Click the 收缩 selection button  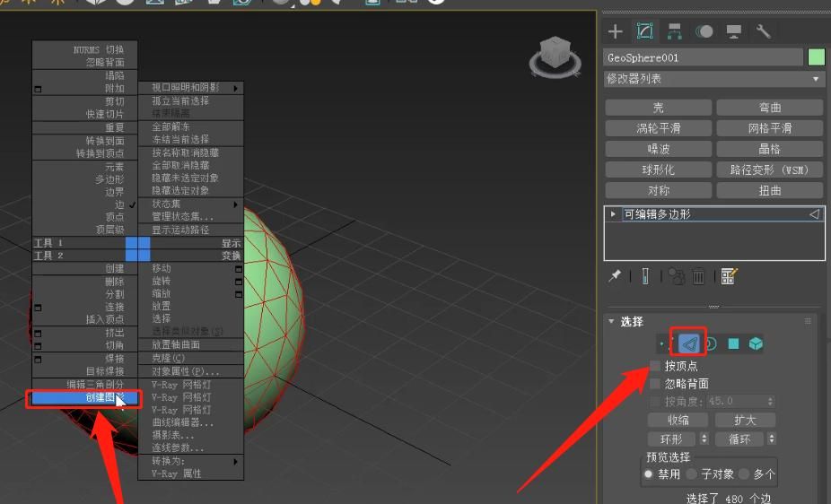pyautogui.click(x=678, y=420)
